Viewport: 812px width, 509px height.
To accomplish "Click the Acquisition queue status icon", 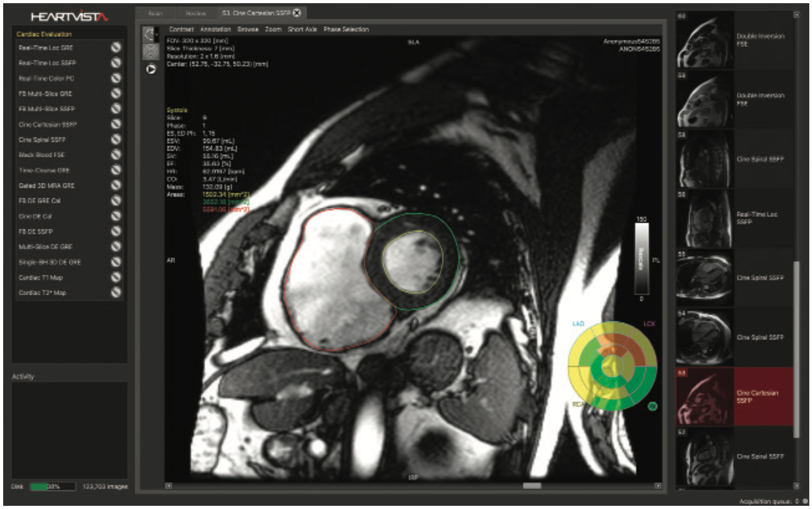I will click(x=806, y=500).
